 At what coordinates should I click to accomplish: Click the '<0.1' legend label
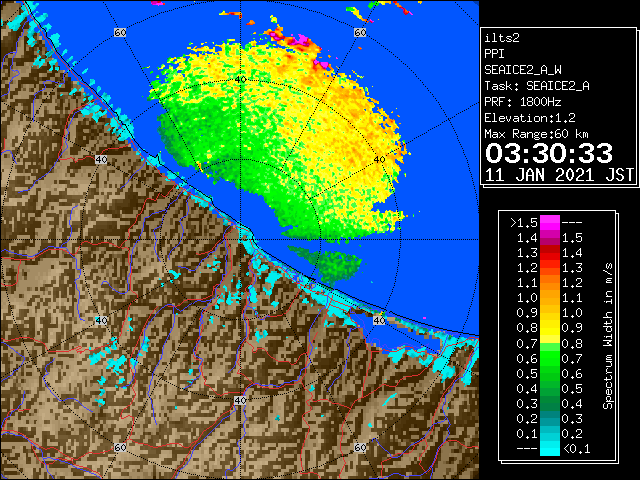(x=576, y=449)
